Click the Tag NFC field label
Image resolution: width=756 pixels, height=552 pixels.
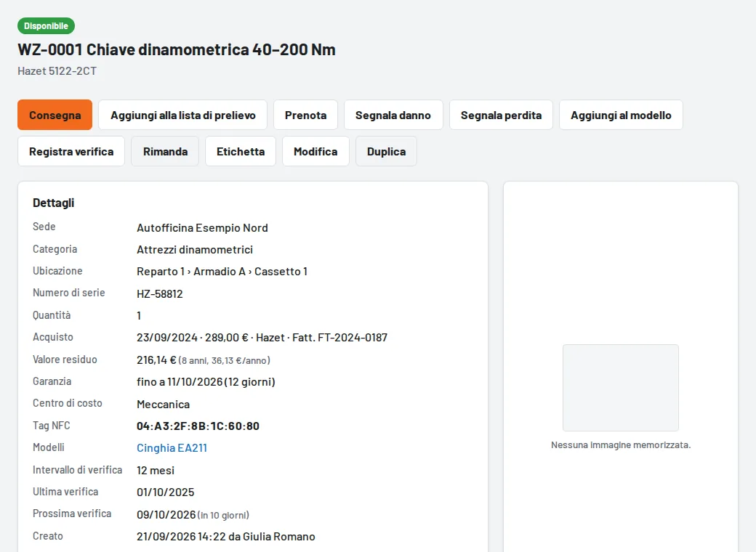click(51, 426)
